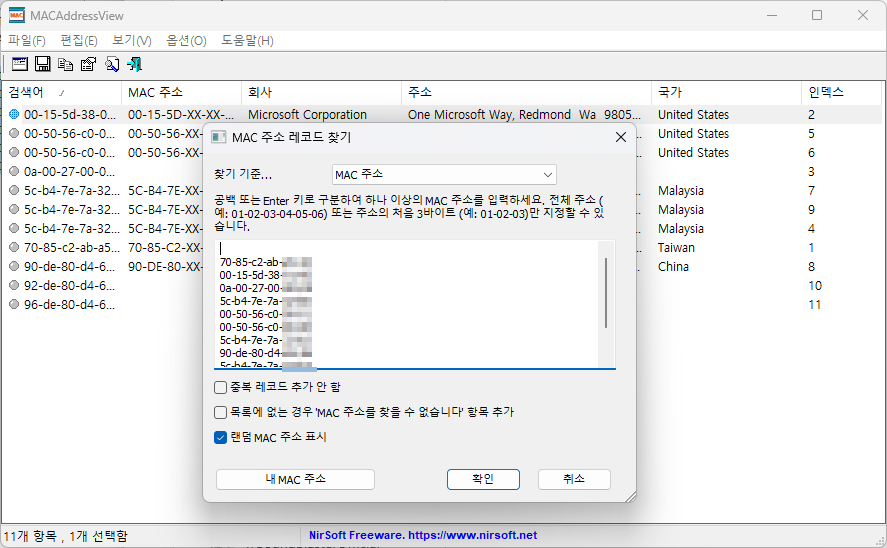Click the dialog title icon beside MAC 주소 레코드 찾기
887x548 pixels.
coord(218,137)
